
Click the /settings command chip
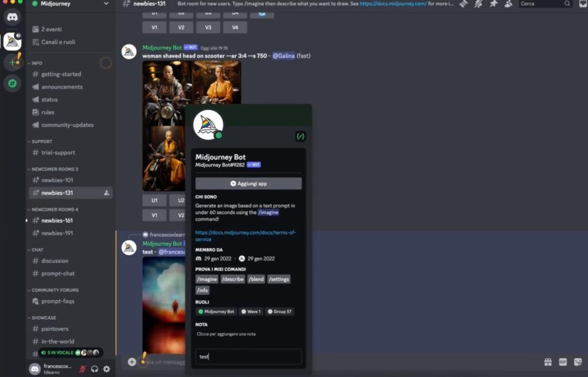point(278,279)
